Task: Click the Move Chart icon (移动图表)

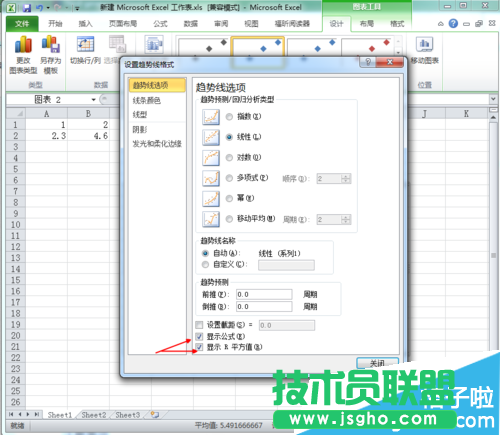Action: pyautogui.click(x=425, y=44)
